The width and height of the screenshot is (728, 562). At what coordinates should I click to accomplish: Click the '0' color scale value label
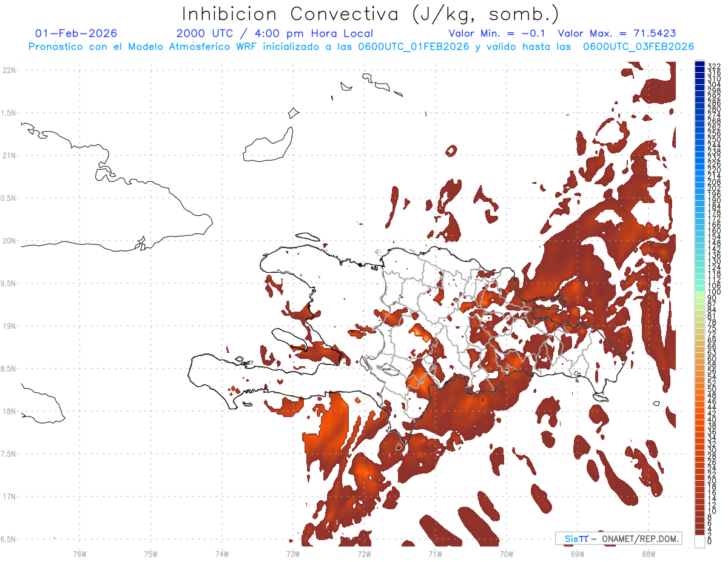coord(710,541)
